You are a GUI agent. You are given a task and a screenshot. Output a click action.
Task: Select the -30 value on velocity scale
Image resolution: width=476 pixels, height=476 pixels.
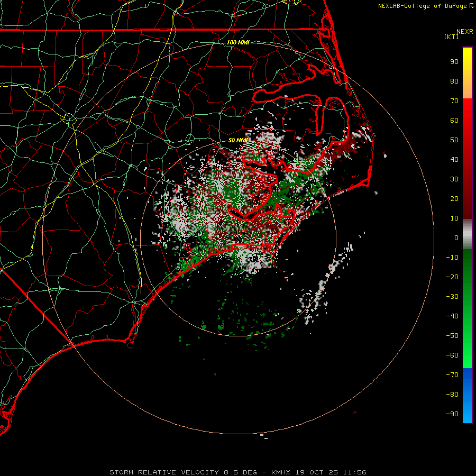point(452,297)
